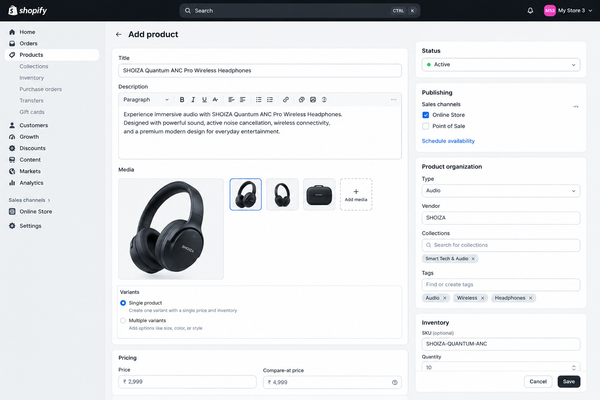Click the top Search bar
Screen dimensions: 600x400
pos(300,11)
